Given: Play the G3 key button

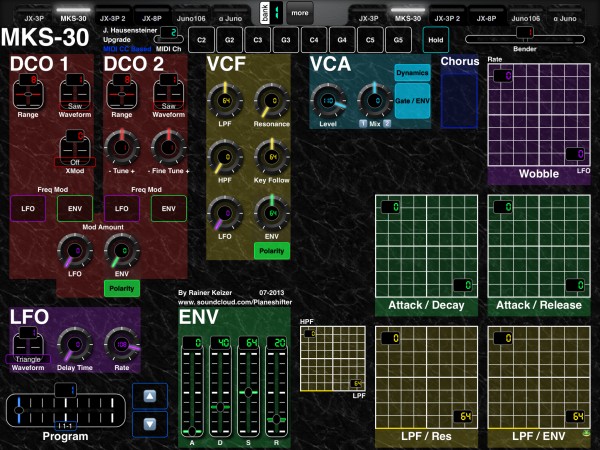Looking at the screenshot, I should point(286,40).
